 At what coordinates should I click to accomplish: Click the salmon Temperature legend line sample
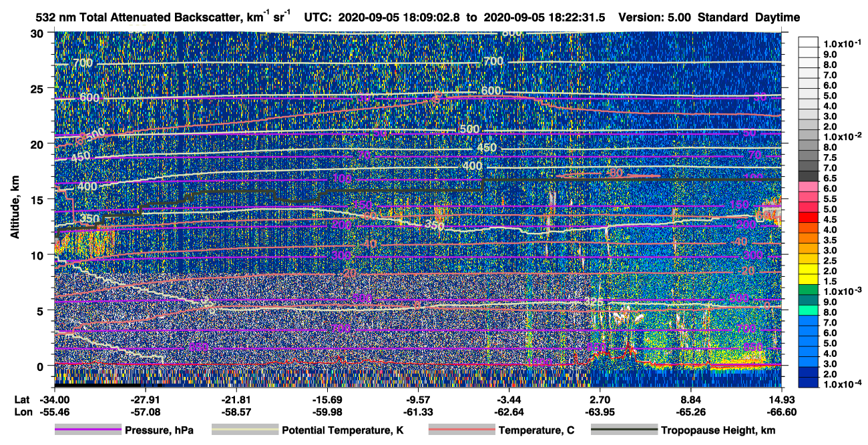(x=461, y=430)
